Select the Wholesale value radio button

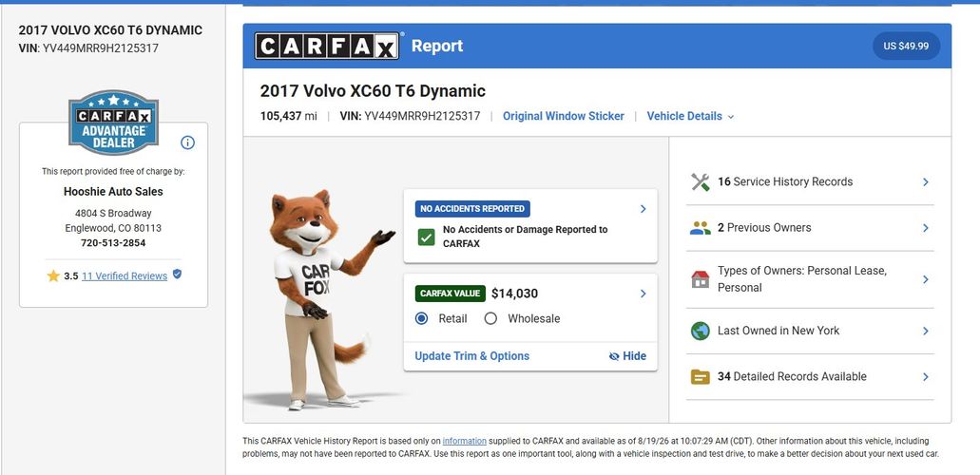[490, 319]
